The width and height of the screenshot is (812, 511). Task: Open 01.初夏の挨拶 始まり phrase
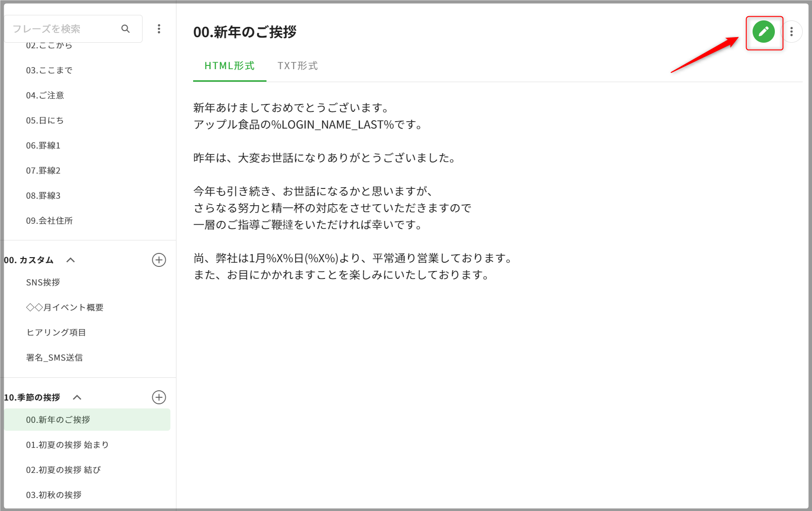(67, 445)
